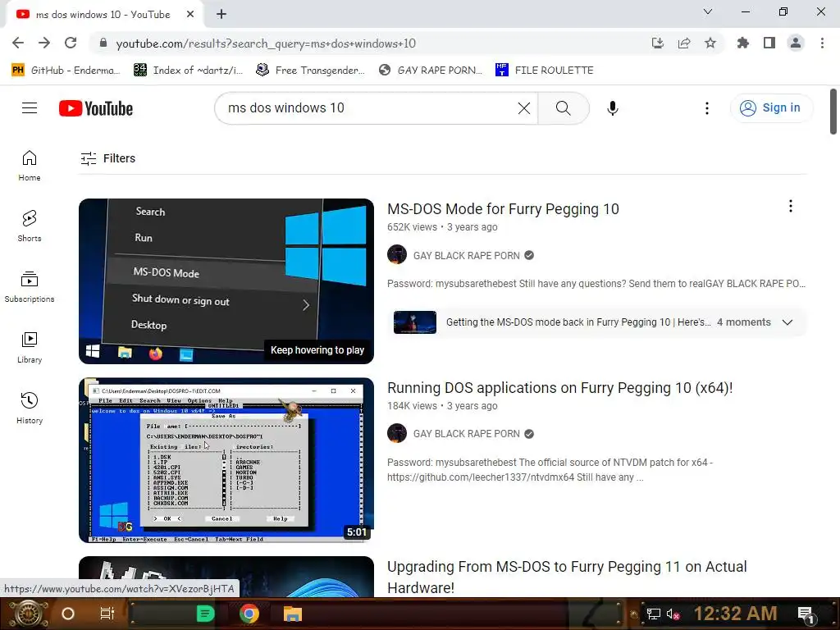Go back with the browser back arrow
The width and height of the screenshot is (840, 630).
(x=18, y=43)
